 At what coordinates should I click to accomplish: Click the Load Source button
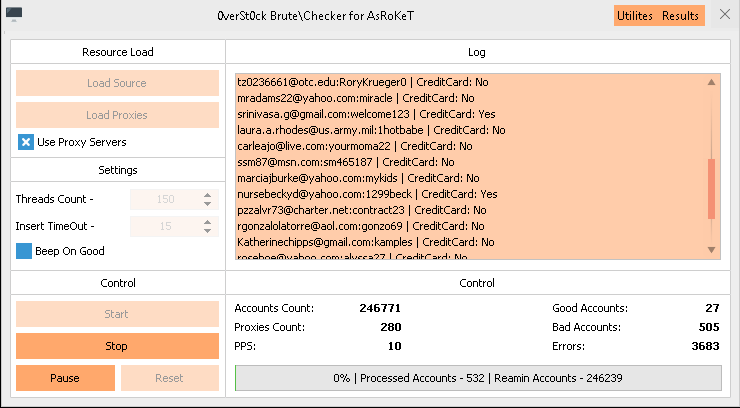coord(117,83)
